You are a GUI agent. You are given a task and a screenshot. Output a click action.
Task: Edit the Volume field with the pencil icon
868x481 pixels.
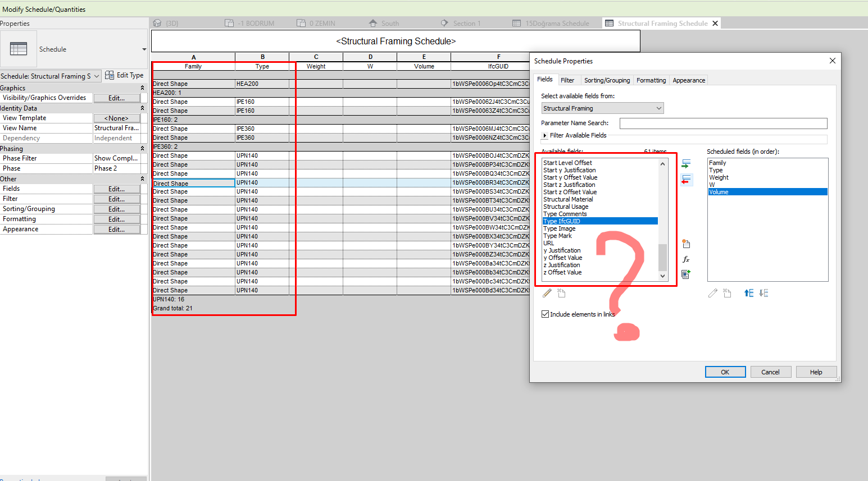pos(712,292)
